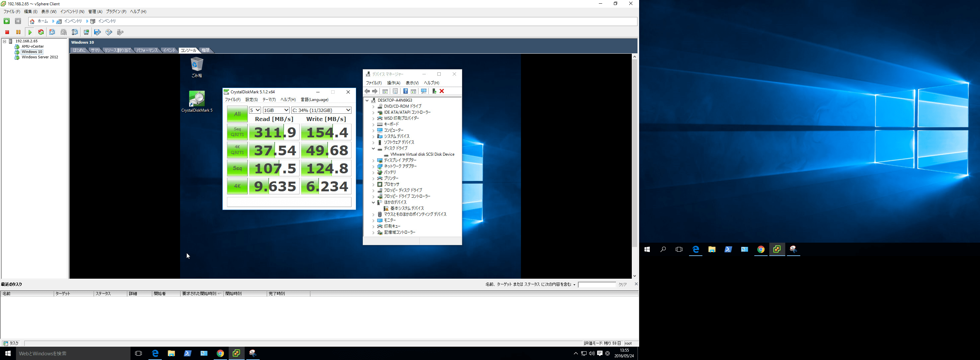Click the CD/DVD connect toolbar icon
980x360 pixels.
(x=109, y=32)
